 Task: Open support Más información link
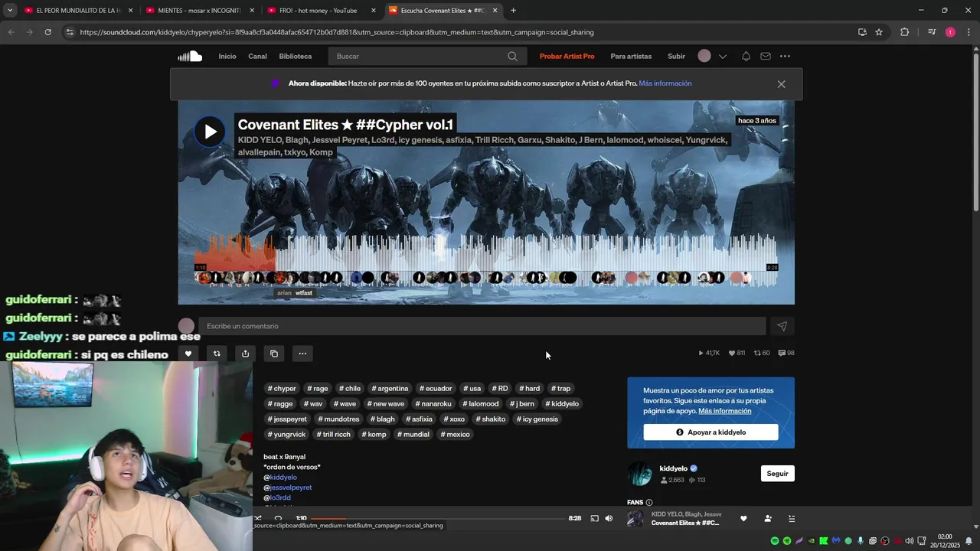725,411
